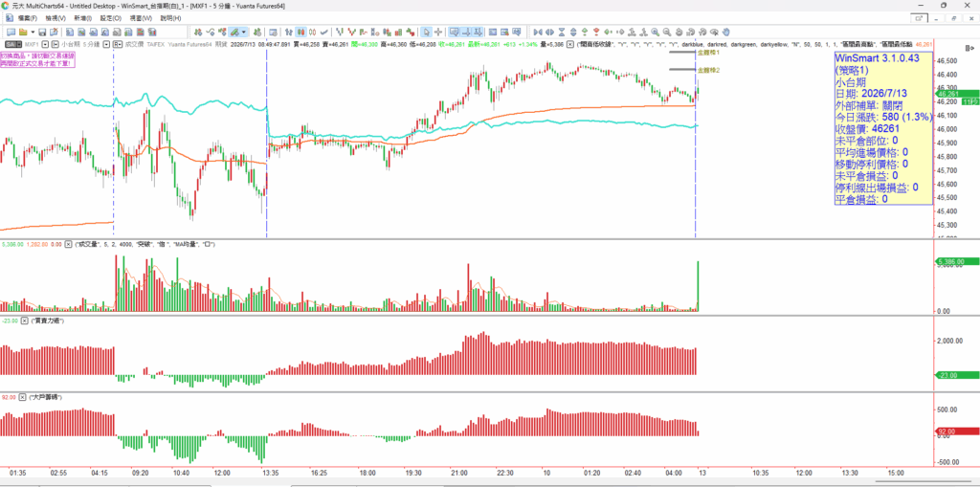The width and height of the screenshot is (980, 487).
Task: Click the pink 切換商品 notice text box
Action: [37, 60]
